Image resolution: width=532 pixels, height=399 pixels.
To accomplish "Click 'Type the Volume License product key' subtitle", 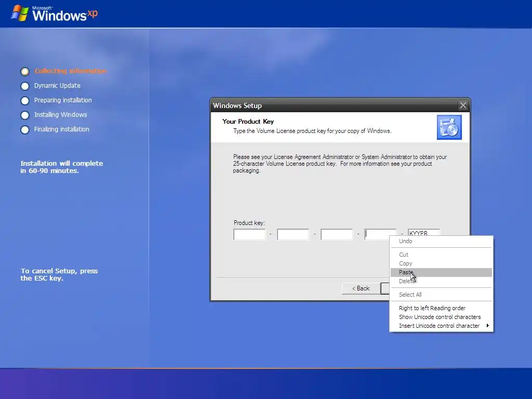I will pos(312,131).
